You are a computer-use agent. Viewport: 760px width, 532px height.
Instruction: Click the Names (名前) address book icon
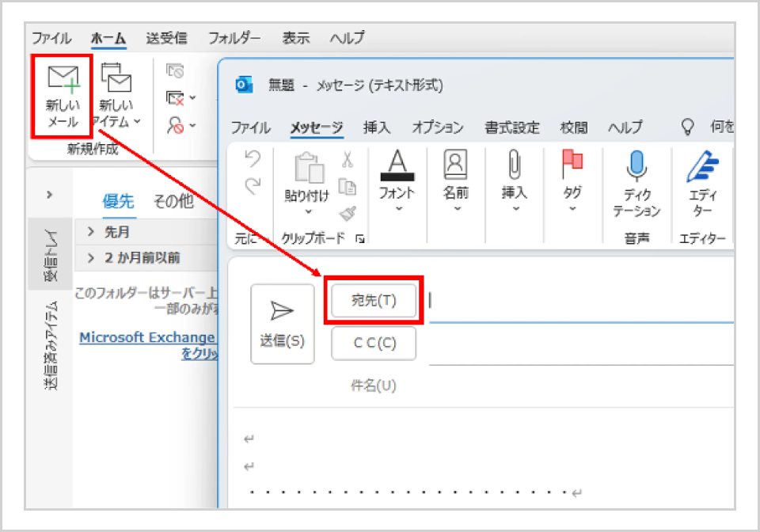point(457,166)
